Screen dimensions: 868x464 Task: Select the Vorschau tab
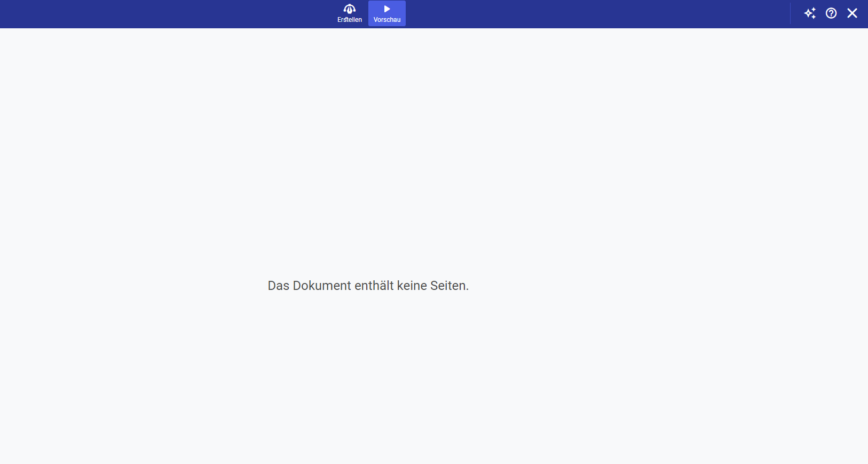click(x=387, y=13)
